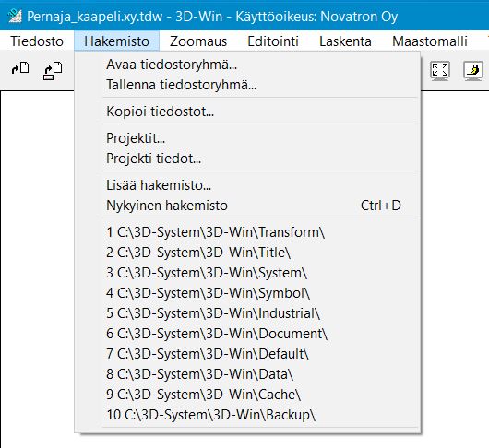Click the zoom-to-fit screen icon
Image resolution: width=489 pixels, height=448 pixels.
pos(440,70)
